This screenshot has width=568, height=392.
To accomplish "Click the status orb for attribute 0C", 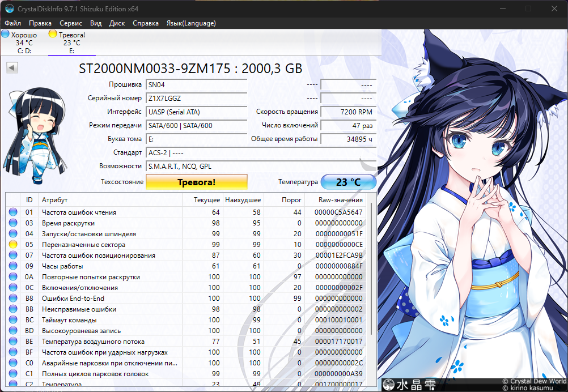I will pos(13,287).
